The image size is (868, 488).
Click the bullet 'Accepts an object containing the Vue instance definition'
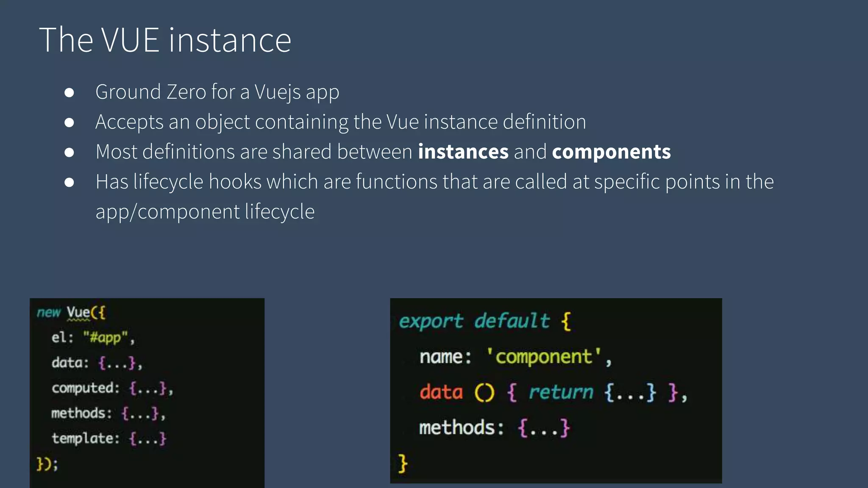341,122
